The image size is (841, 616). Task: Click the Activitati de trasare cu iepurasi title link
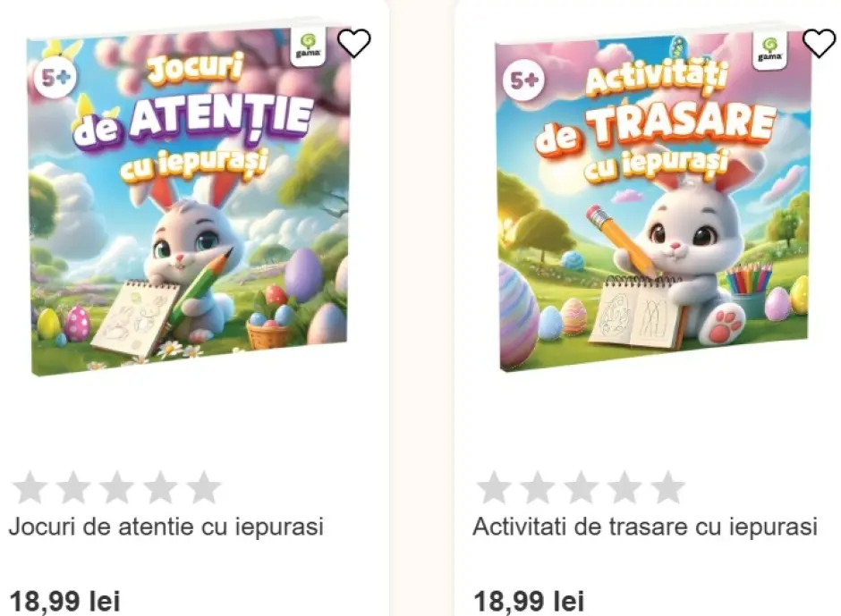coord(645,527)
